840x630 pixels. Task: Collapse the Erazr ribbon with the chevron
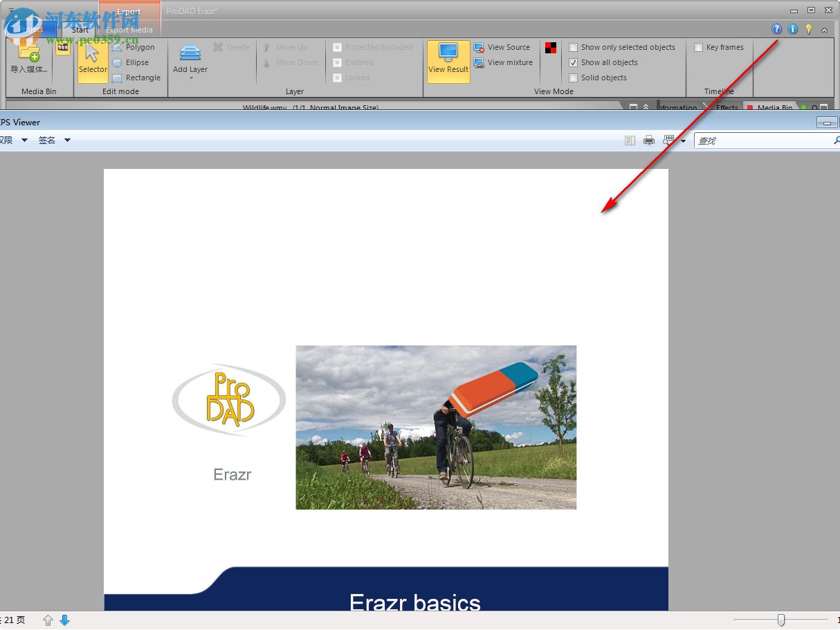[x=824, y=30]
